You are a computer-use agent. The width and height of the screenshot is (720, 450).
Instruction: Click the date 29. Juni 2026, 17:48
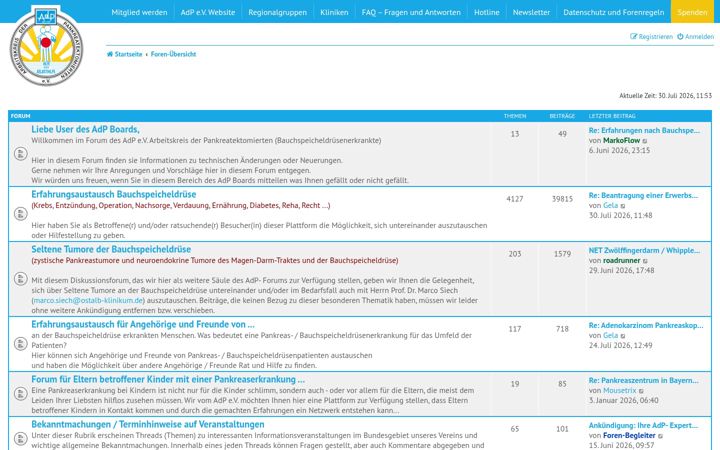click(621, 270)
